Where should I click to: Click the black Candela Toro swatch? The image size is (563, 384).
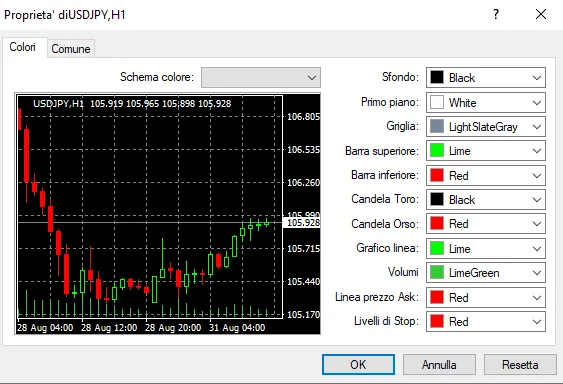pos(437,199)
